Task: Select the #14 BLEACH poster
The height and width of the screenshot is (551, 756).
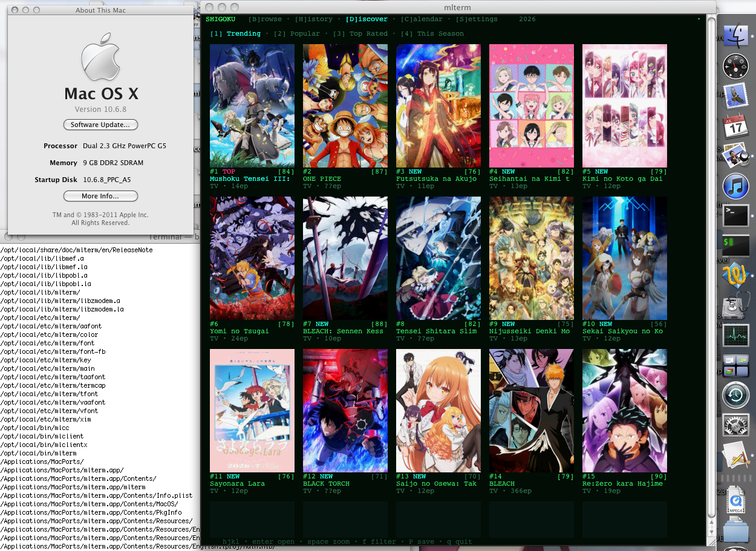Action: coord(532,411)
